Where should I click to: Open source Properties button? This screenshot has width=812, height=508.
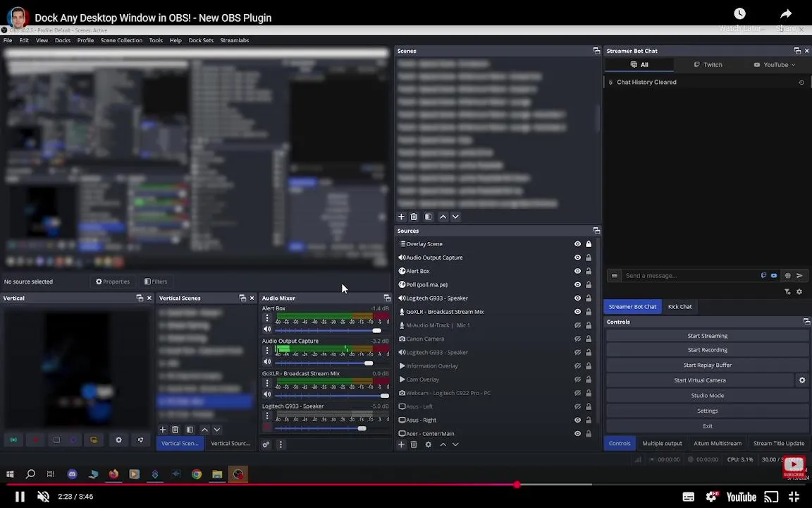[x=112, y=282]
